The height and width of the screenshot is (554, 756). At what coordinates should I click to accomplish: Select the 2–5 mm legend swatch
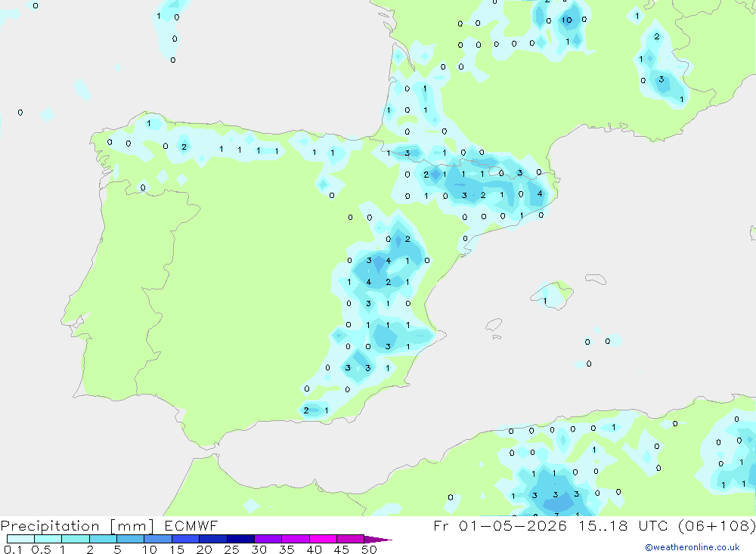pyautogui.click(x=103, y=539)
